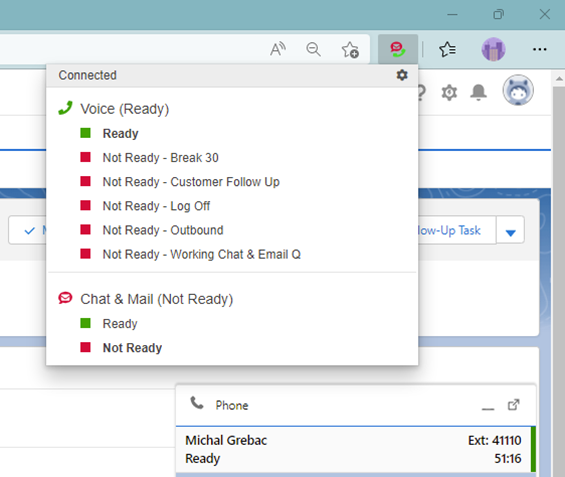Toggle the contact center extension icon
Image resolution: width=565 pixels, height=477 pixels.
[398, 49]
